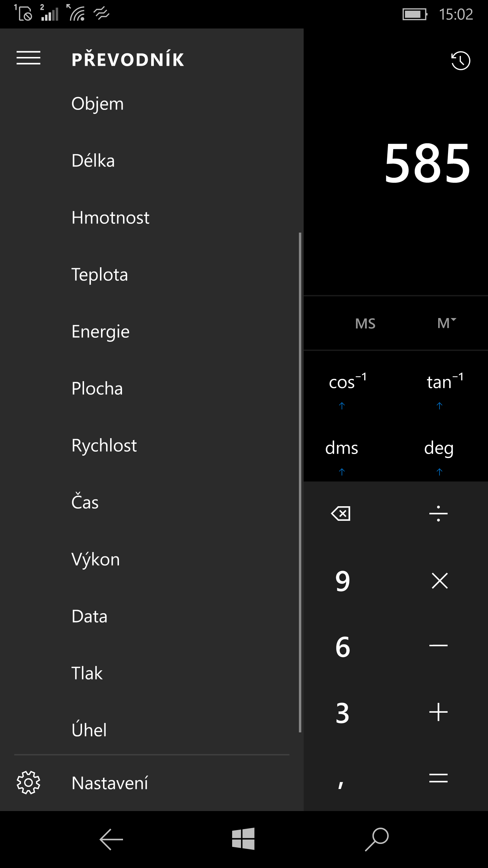Tap the number 9 key
This screenshot has width=488, height=868.
342,581
